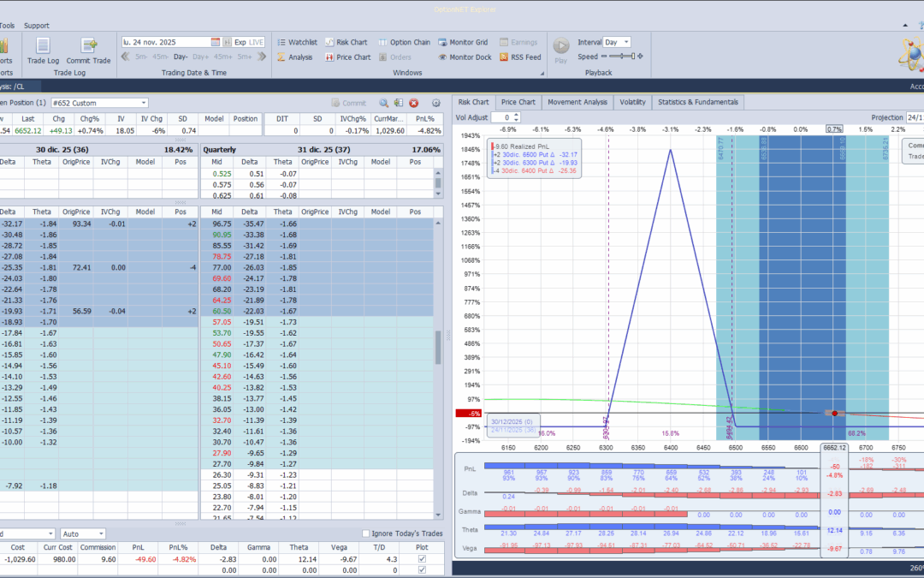This screenshot has width=924, height=578.
Task: Click the Day+ step forward button
Action: click(x=202, y=57)
